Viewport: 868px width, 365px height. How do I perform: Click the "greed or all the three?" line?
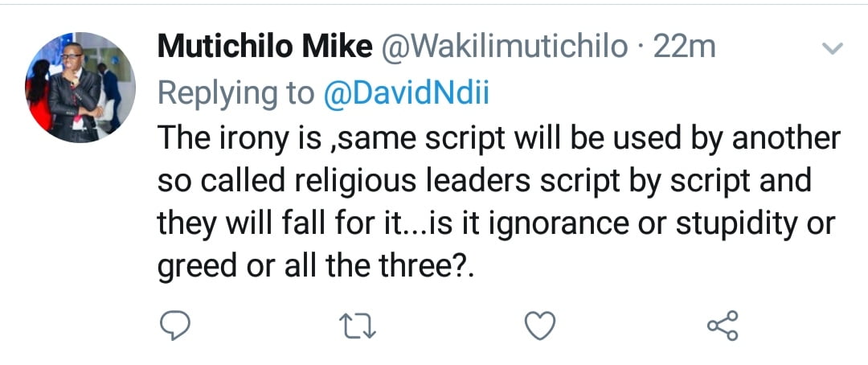[317, 267]
